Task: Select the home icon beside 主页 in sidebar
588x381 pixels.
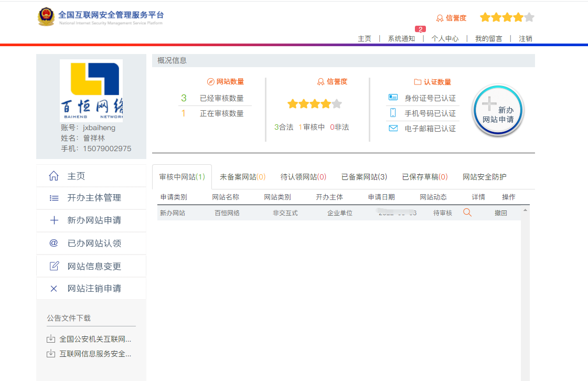Action: [53, 175]
